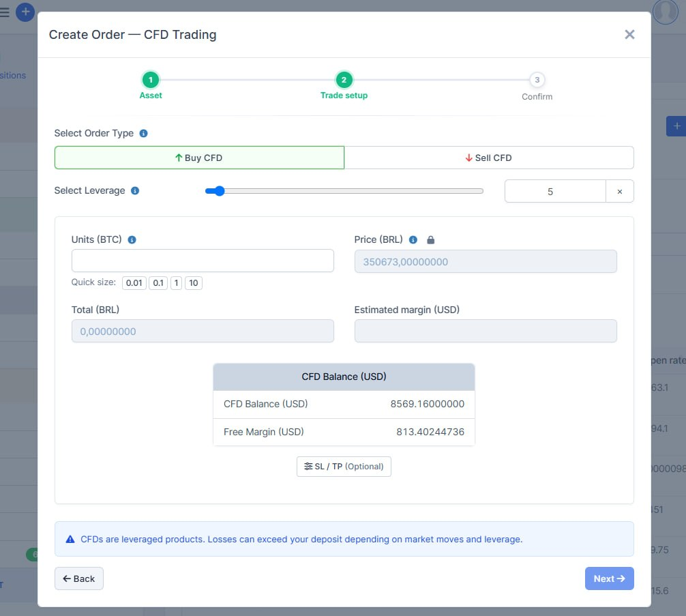The height and width of the screenshot is (616, 686).
Task: Open info icon next to Select Leverage
Action: [x=135, y=191]
